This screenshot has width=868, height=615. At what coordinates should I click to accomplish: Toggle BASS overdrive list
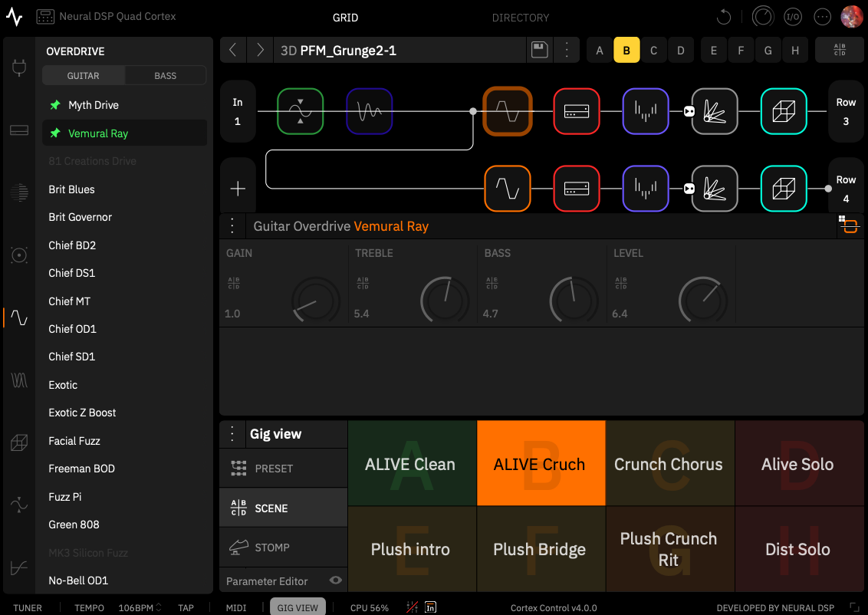point(165,76)
